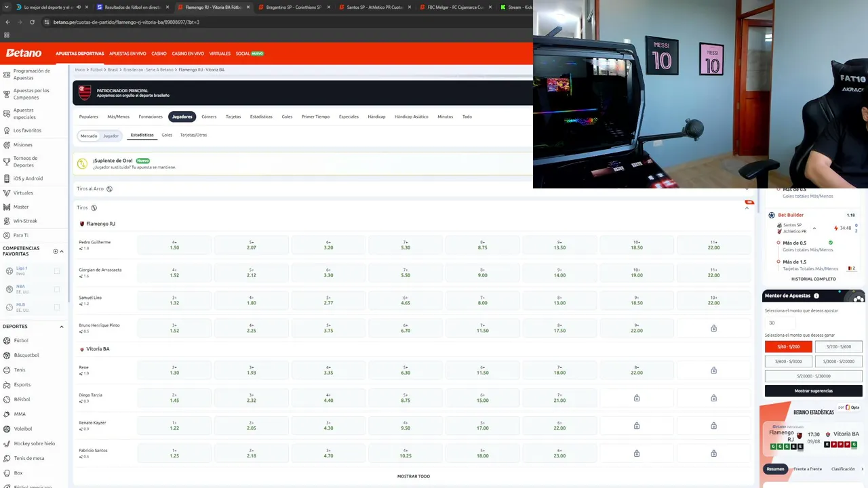
Task: Collapse the Santos SP Bet Builder chevron
Action: pos(814,228)
